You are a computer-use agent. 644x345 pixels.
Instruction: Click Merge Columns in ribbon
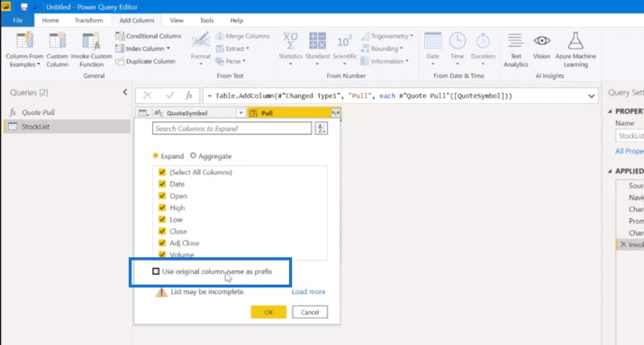click(x=243, y=36)
